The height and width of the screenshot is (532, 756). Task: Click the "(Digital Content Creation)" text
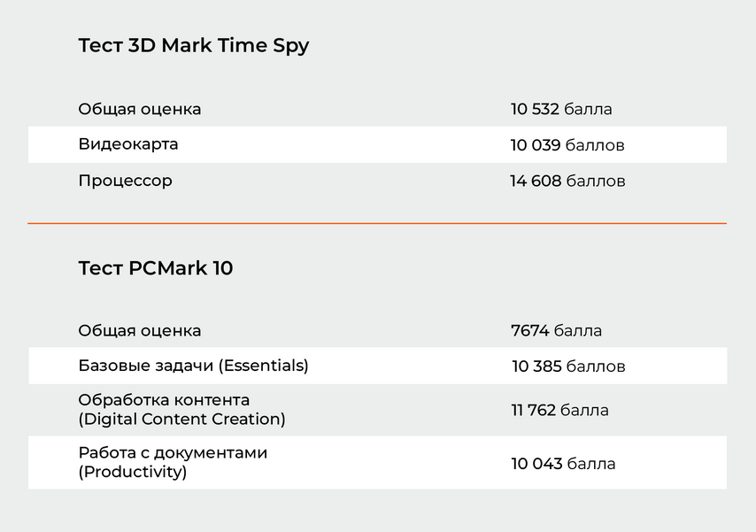click(181, 420)
